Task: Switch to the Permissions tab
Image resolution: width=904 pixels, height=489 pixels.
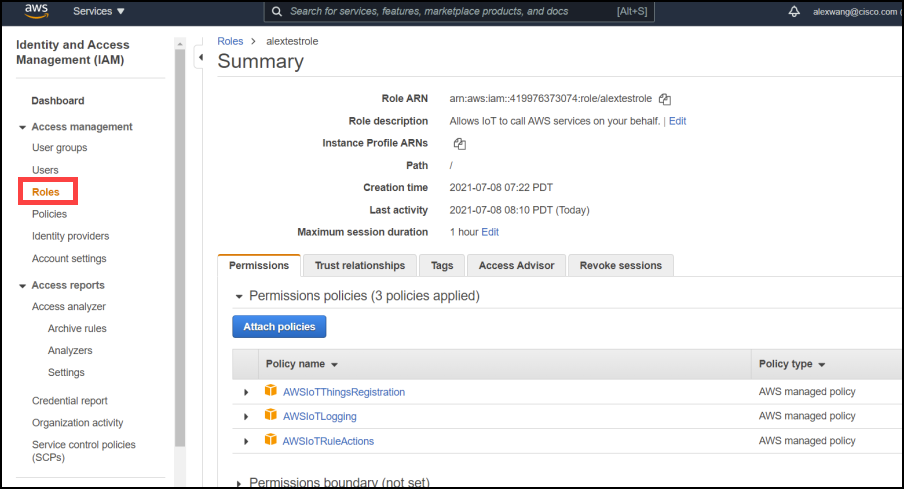Action: point(259,265)
